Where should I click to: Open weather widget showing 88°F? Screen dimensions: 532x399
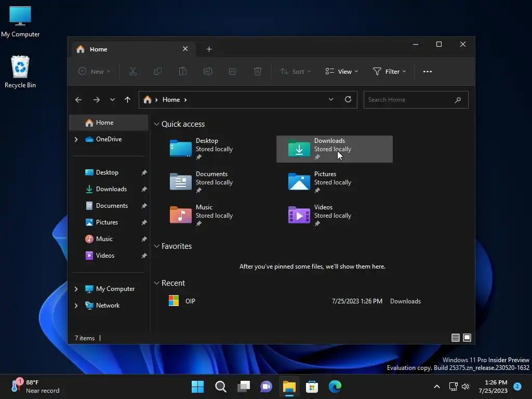pyautogui.click(x=35, y=387)
